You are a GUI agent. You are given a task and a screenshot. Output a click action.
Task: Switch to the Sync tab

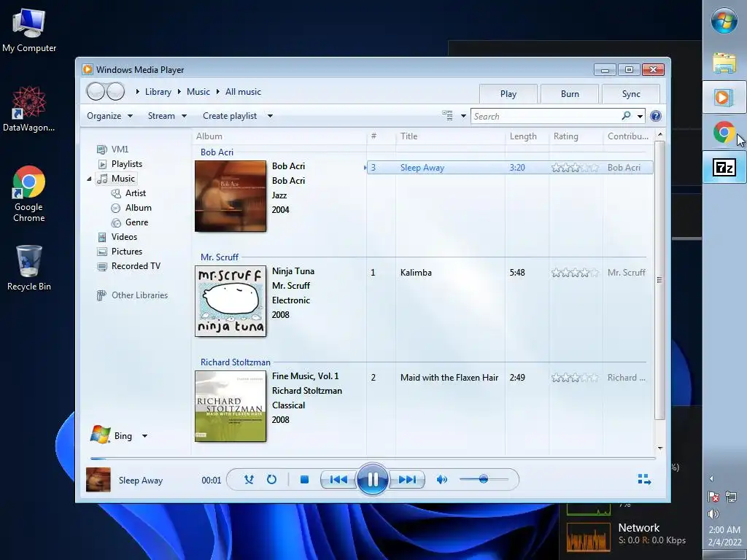(631, 94)
